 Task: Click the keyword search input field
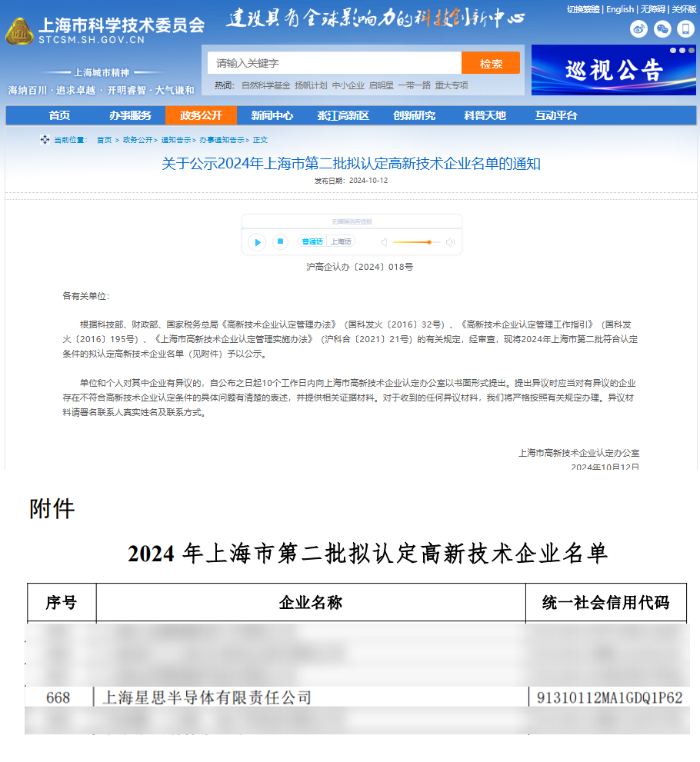(x=335, y=63)
